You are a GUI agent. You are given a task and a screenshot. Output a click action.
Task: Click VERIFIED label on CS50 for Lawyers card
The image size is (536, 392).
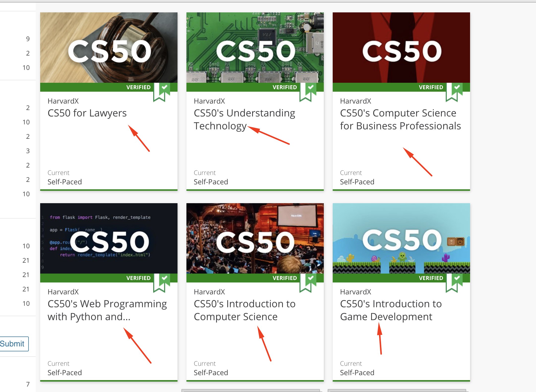click(x=138, y=87)
